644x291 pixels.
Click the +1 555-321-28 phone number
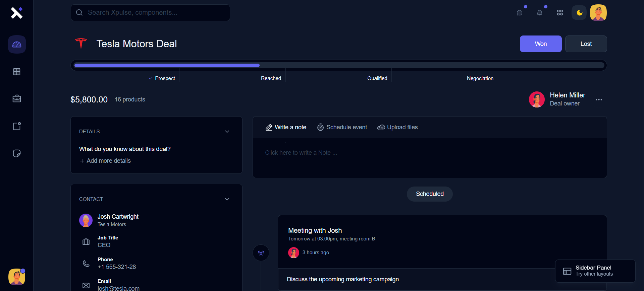tap(117, 267)
